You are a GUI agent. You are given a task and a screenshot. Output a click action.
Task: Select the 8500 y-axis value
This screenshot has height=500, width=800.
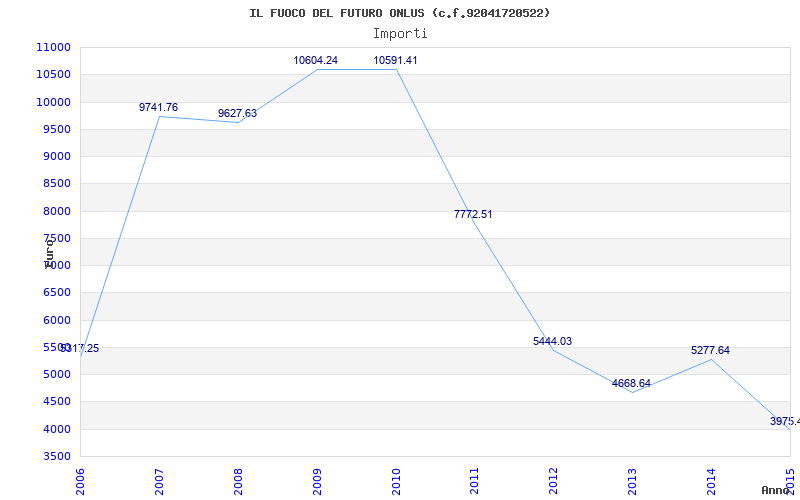pos(56,184)
